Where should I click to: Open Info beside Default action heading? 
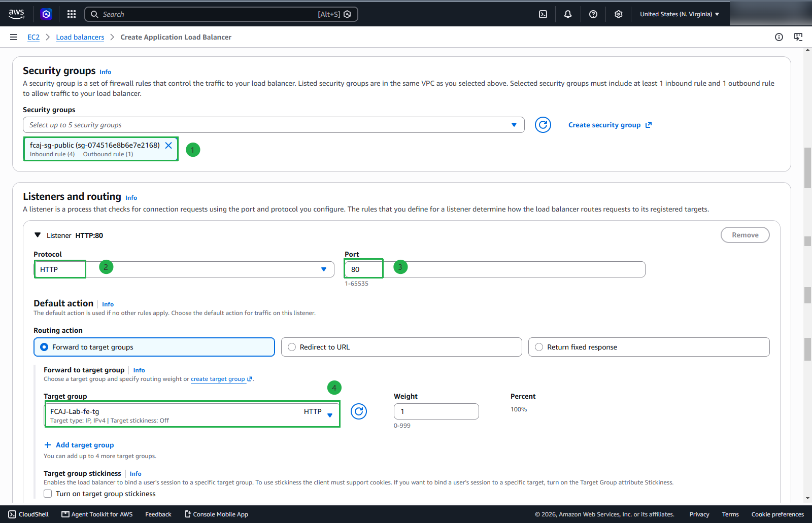click(108, 304)
